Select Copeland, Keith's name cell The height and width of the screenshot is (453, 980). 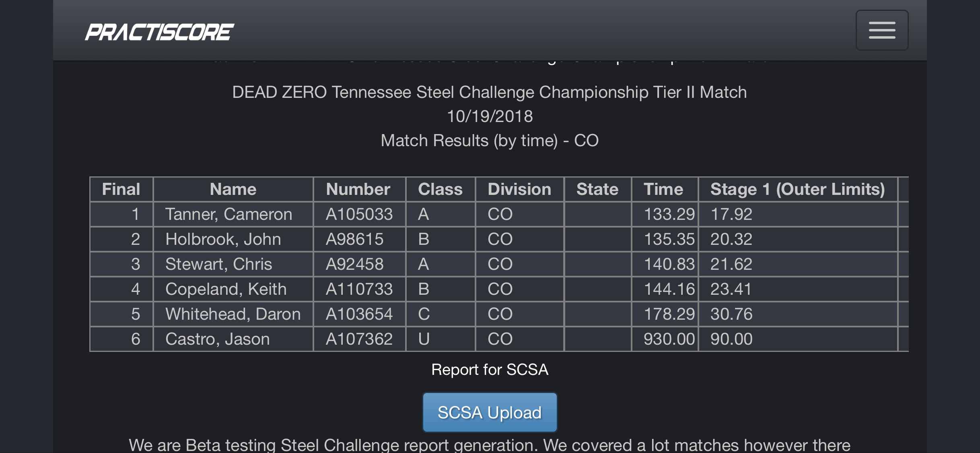(x=226, y=289)
